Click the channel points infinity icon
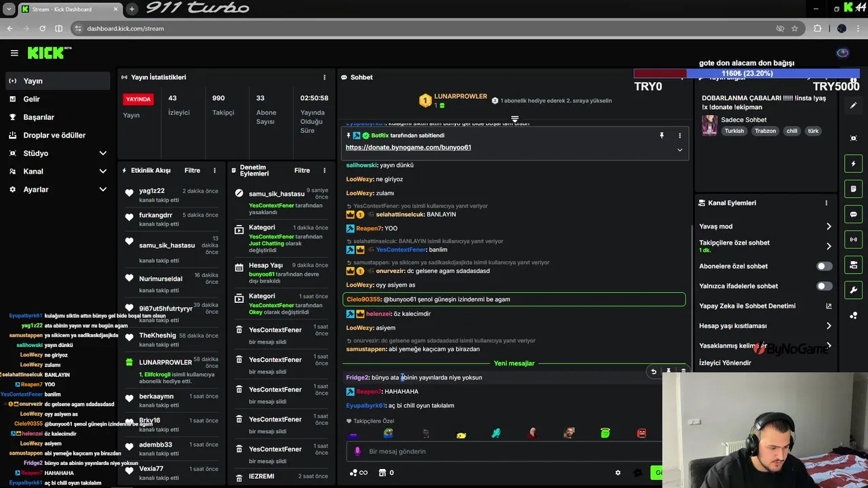The width and height of the screenshot is (868, 488). tap(358, 472)
